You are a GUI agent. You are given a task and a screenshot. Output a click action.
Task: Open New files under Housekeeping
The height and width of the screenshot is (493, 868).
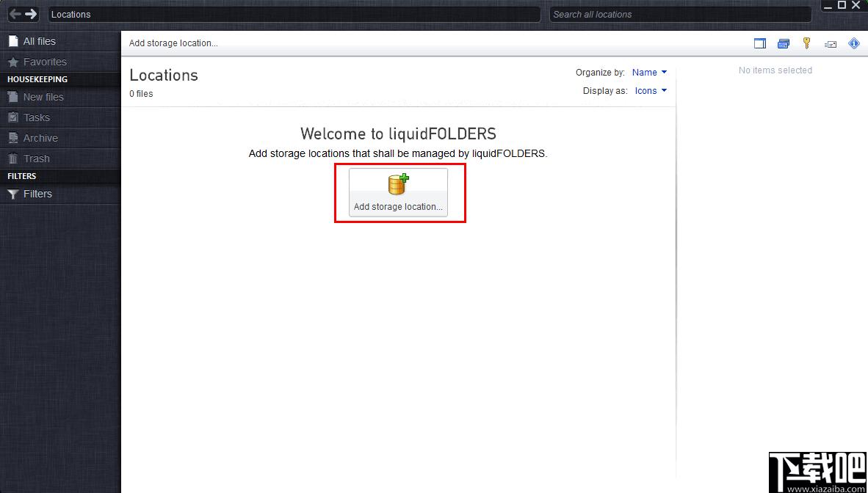click(43, 97)
